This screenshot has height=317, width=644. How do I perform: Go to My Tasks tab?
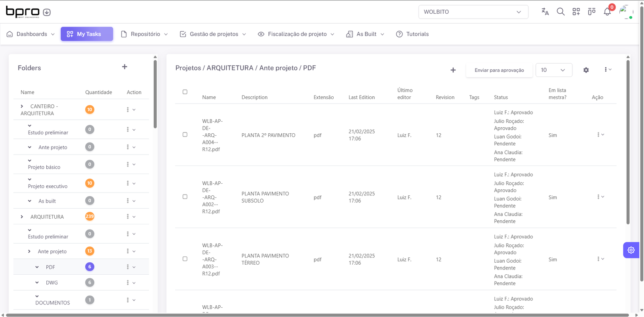[87, 34]
